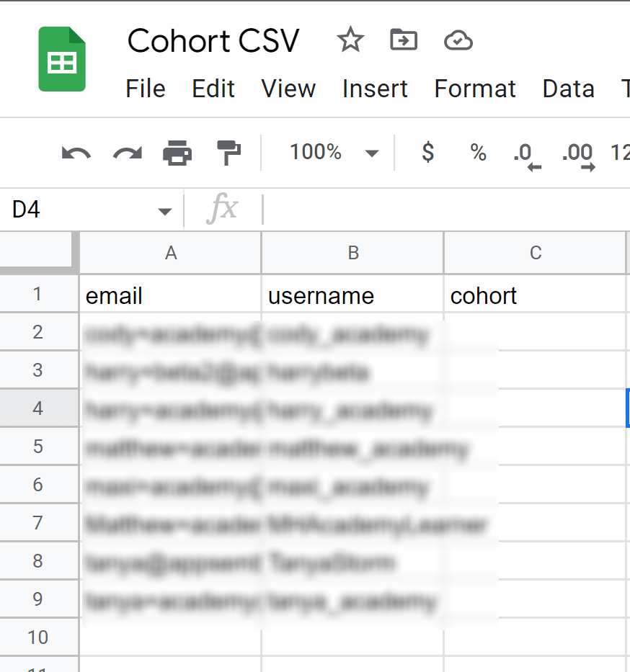The width and height of the screenshot is (630, 672).
Task: Open the Insert menu
Action: click(x=375, y=88)
